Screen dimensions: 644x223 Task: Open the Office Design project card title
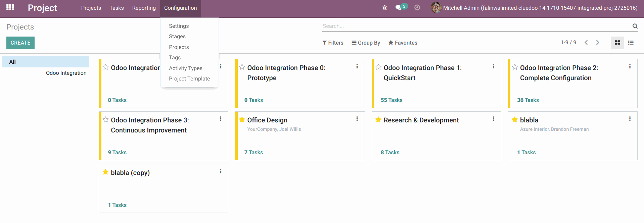point(267,120)
